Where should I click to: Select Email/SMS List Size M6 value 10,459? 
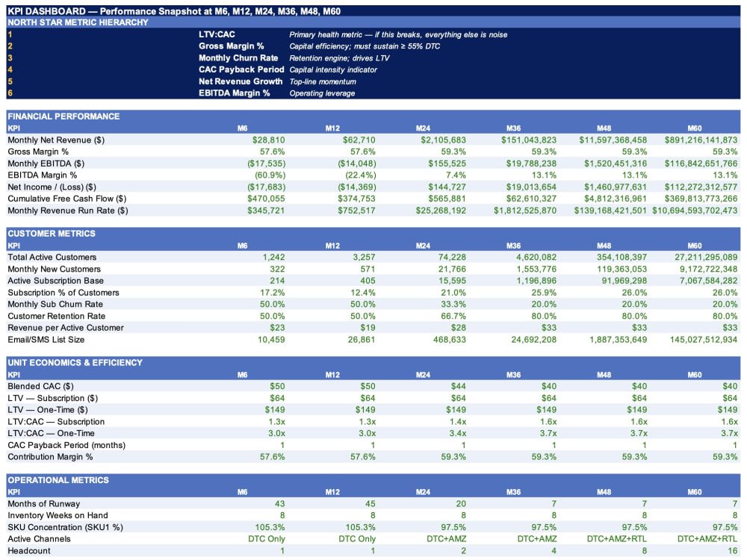point(271,340)
